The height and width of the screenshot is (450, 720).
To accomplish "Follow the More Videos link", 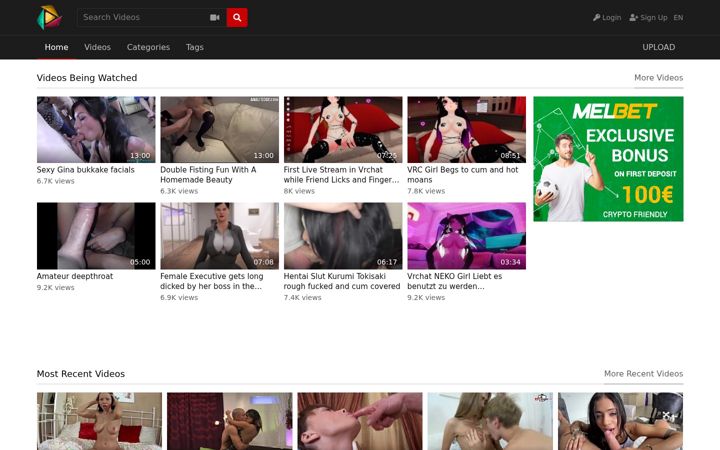I will coord(658,78).
